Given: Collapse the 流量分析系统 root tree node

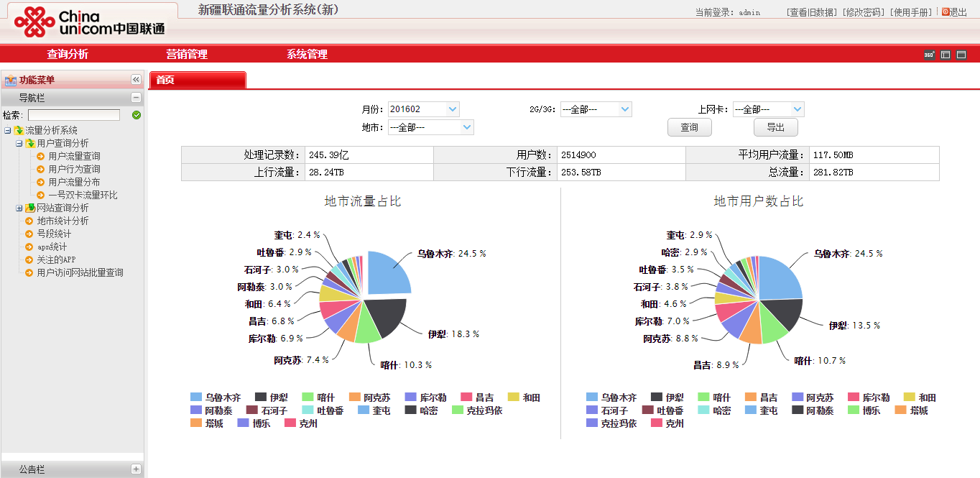Looking at the screenshot, I should [7, 130].
